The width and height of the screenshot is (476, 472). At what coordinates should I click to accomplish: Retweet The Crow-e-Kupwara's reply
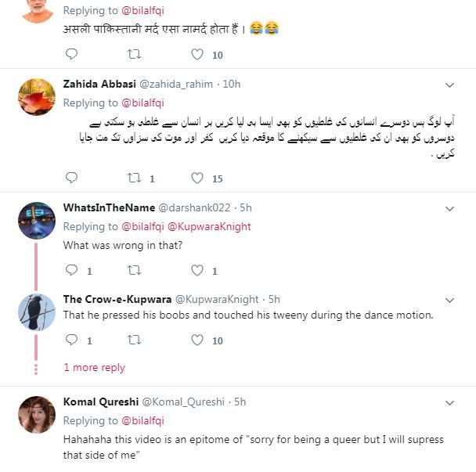(x=134, y=340)
